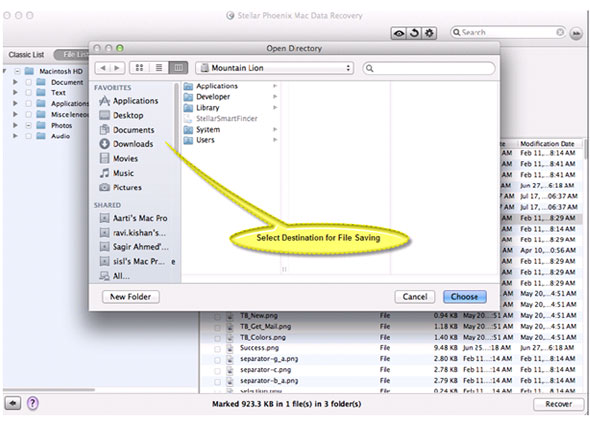Select Downloads in Favorites sidebar
This screenshot has width=590, height=421.
(x=126, y=144)
